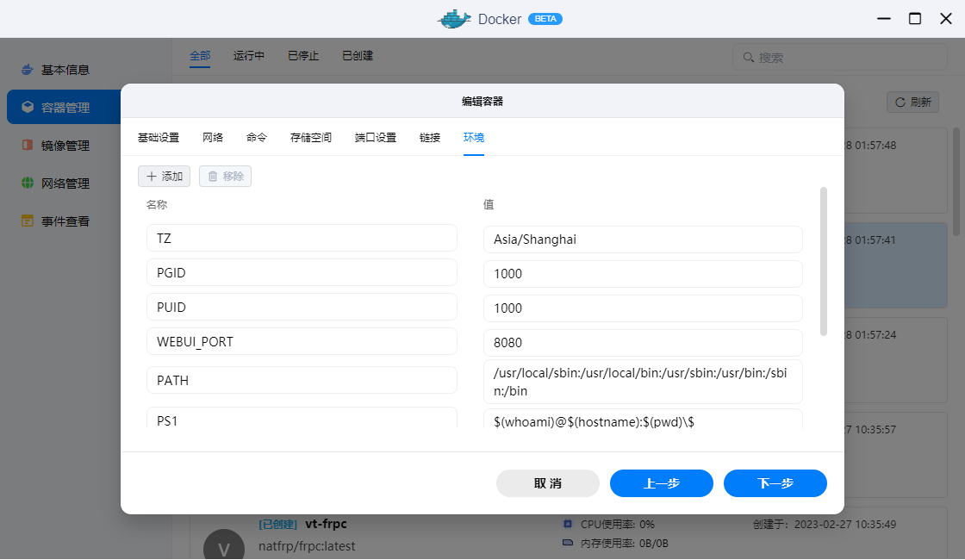The image size is (965, 560).
Task: Click the Docker whale logo icon
Action: [x=453, y=19]
